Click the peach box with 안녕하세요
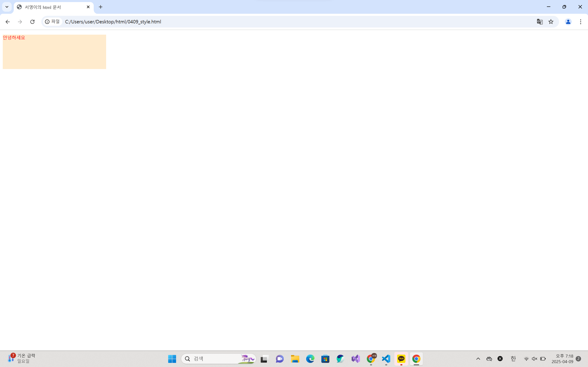This screenshot has width=588, height=367. (x=54, y=52)
